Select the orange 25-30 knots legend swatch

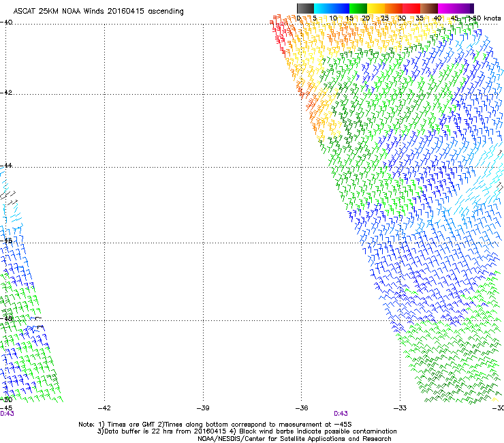tap(394, 8)
